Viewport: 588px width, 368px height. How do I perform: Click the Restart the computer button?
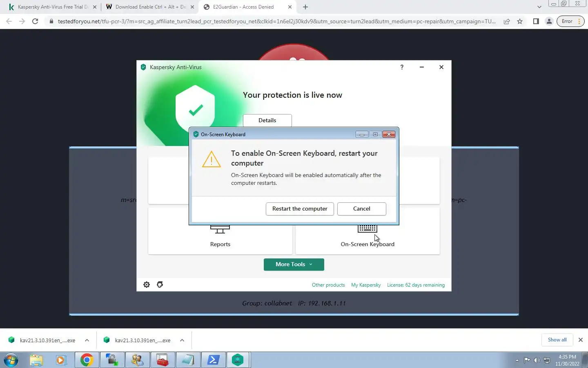coord(300,209)
